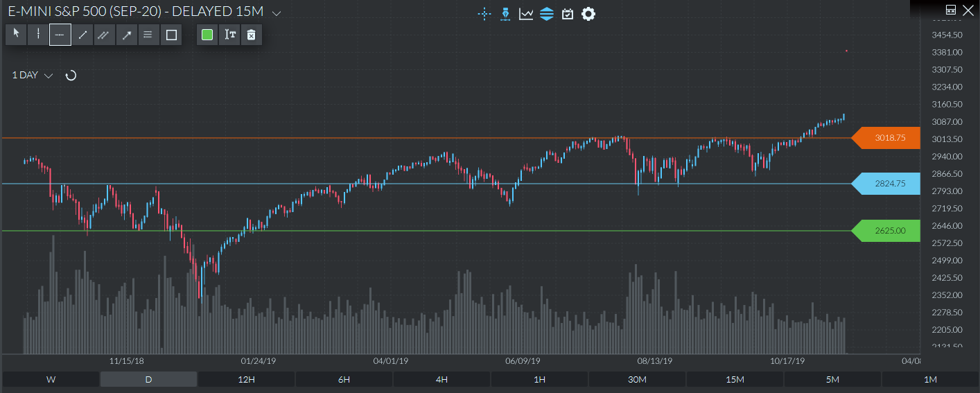
Task: Switch to the 4H timeframe tab
Action: pyautogui.click(x=441, y=379)
